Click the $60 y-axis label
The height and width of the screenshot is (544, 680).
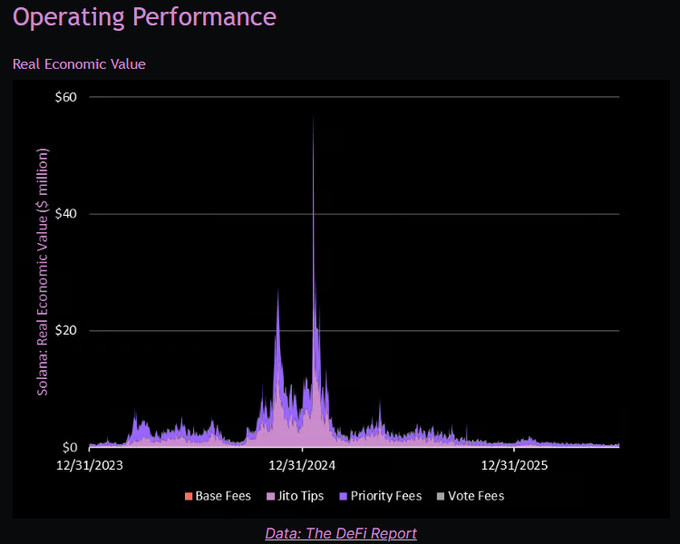pyautogui.click(x=66, y=97)
